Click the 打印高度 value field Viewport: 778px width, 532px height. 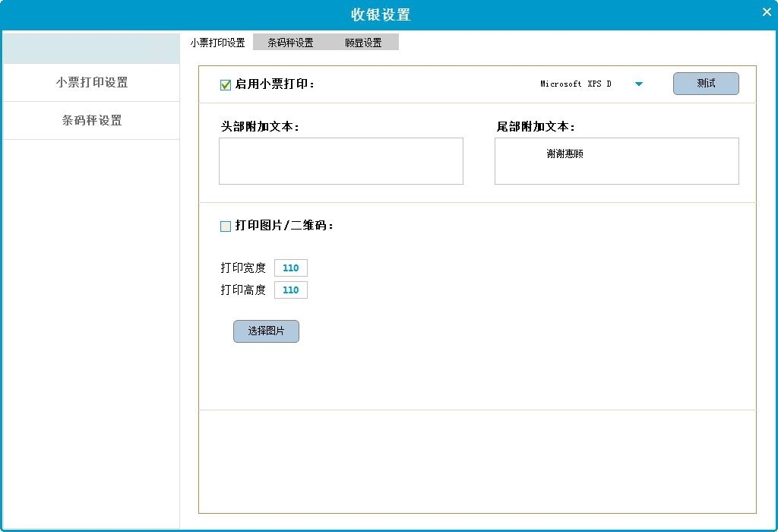tap(290, 290)
